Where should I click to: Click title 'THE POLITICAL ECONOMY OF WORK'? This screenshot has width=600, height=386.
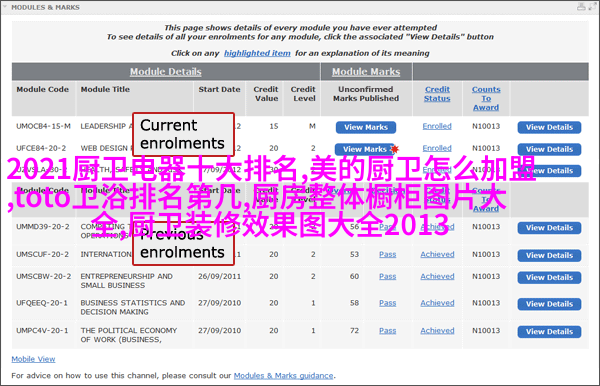(x=129, y=335)
